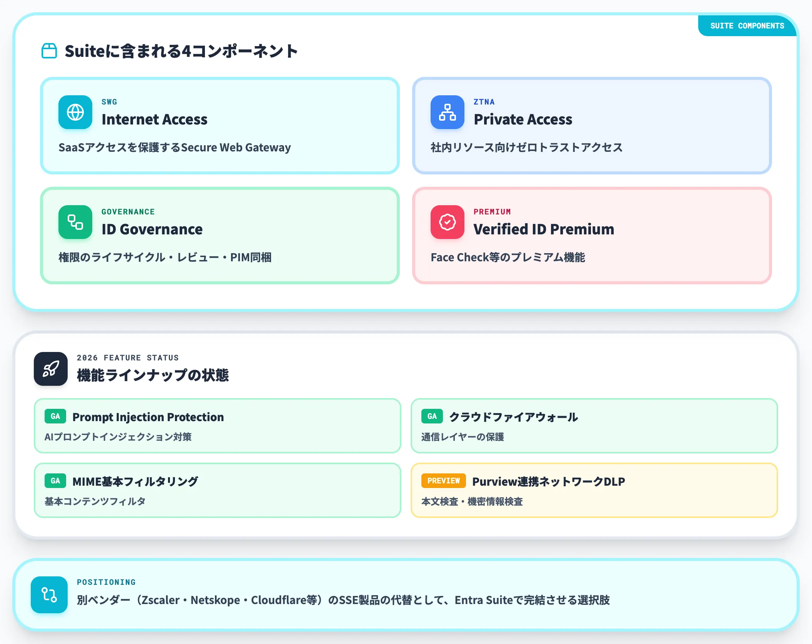Viewport: 812px width, 644px height.
Task: Click the network icon for Private Access
Action: [x=448, y=112]
